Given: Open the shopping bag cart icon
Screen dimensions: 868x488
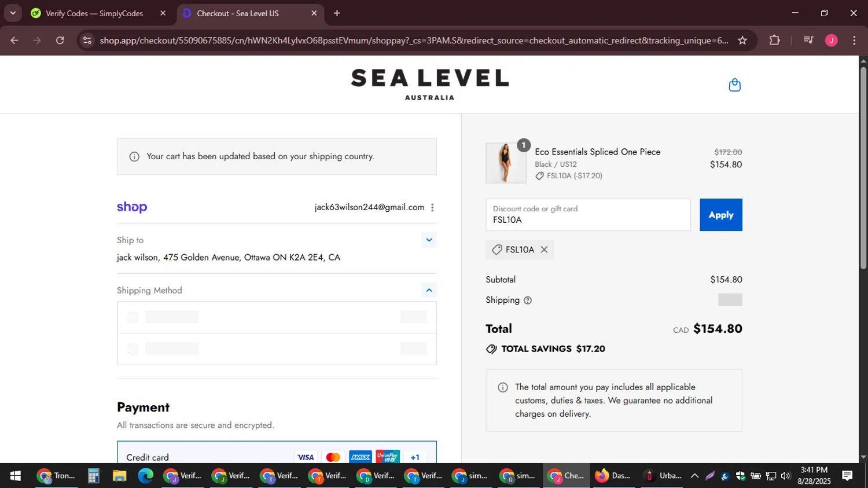Looking at the screenshot, I should 734,85.
